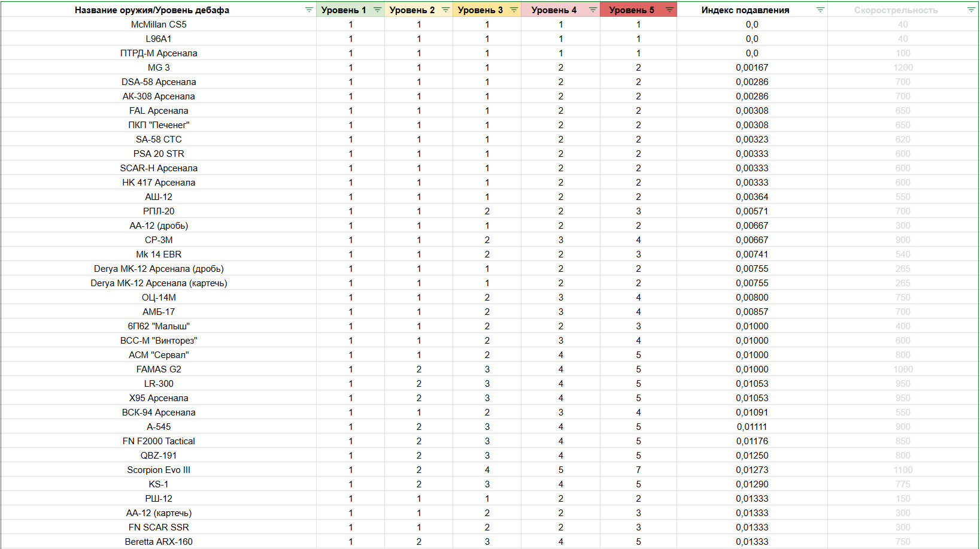Click the Beretta ARX-160 cell

[159, 542]
